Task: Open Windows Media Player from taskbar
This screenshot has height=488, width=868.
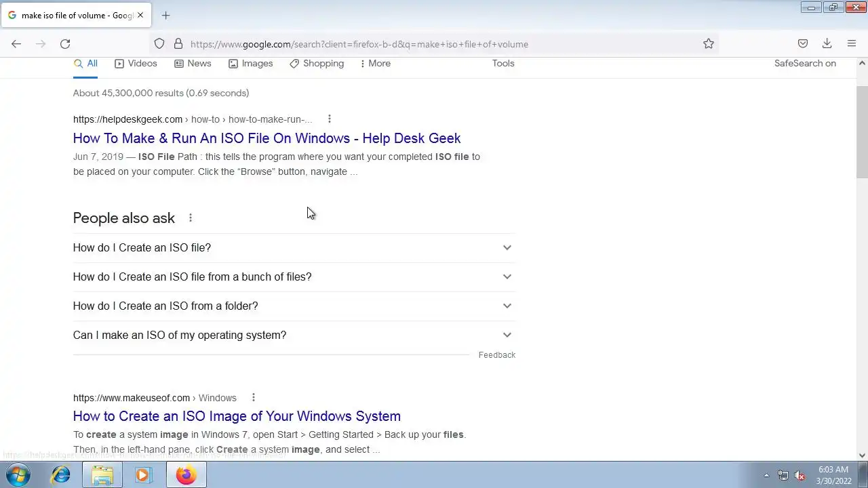Action: pyautogui.click(x=142, y=475)
